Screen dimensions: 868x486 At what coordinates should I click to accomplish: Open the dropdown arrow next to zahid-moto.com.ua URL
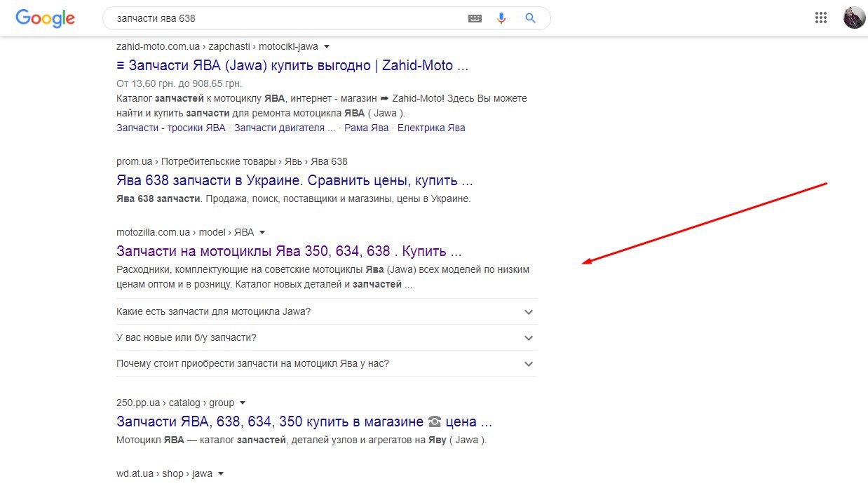(x=326, y=47)
